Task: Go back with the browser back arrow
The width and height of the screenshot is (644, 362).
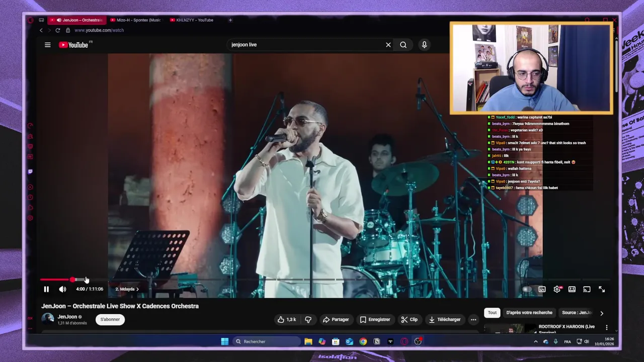Action: [41, 30]
